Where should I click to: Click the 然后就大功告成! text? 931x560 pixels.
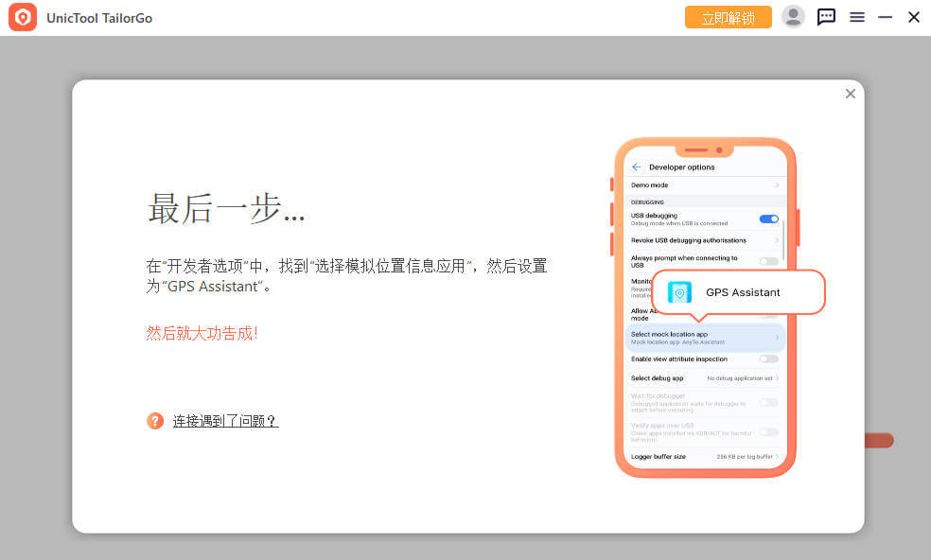click(202, 333)
